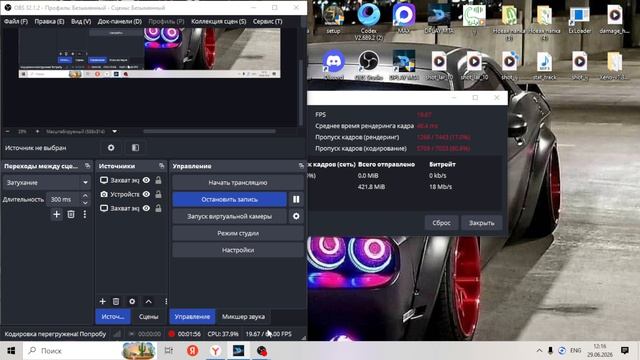
Task: Open the MAX desktop shortcut
Action: [x=404, y=18]
